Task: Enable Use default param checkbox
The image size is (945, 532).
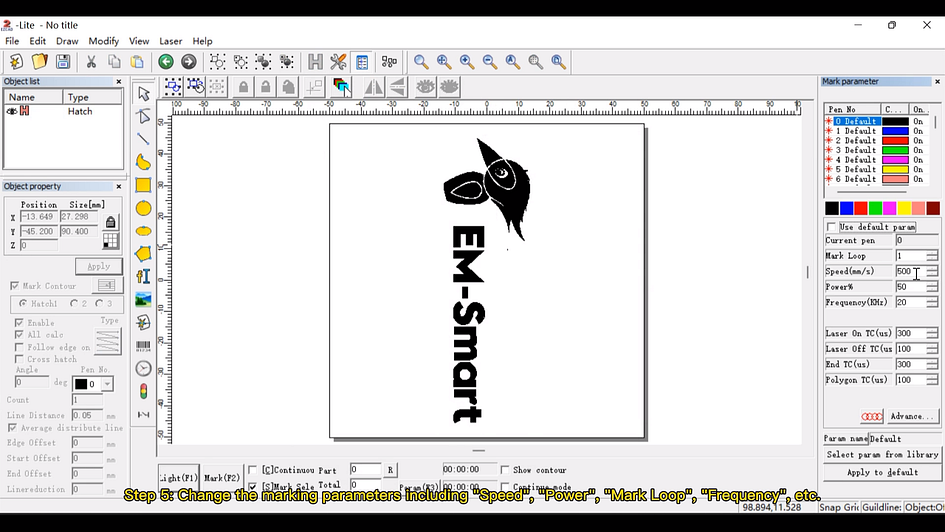Action: [832, 227]
